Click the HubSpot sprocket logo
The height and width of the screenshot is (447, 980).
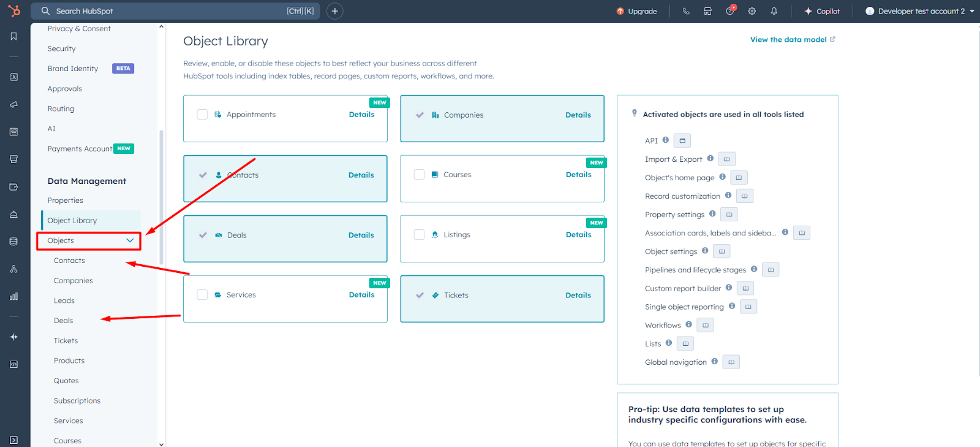point(14,11)
